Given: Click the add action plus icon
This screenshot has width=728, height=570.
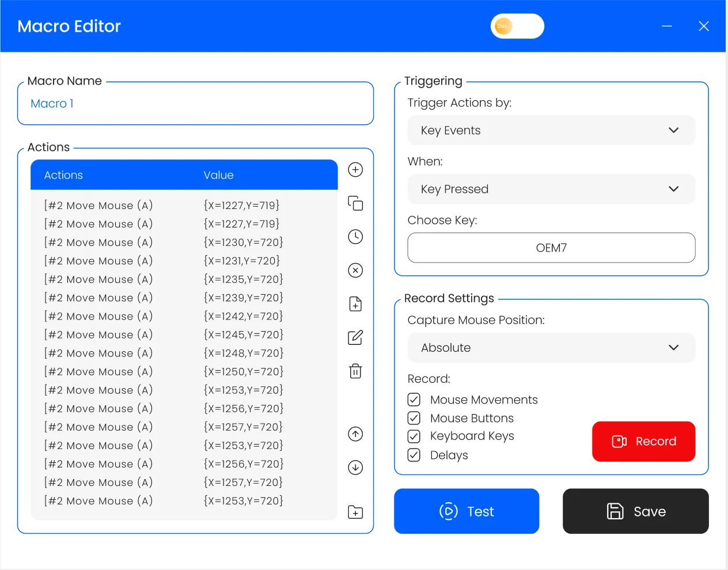Looking at the screenshot, I should 355,170.
